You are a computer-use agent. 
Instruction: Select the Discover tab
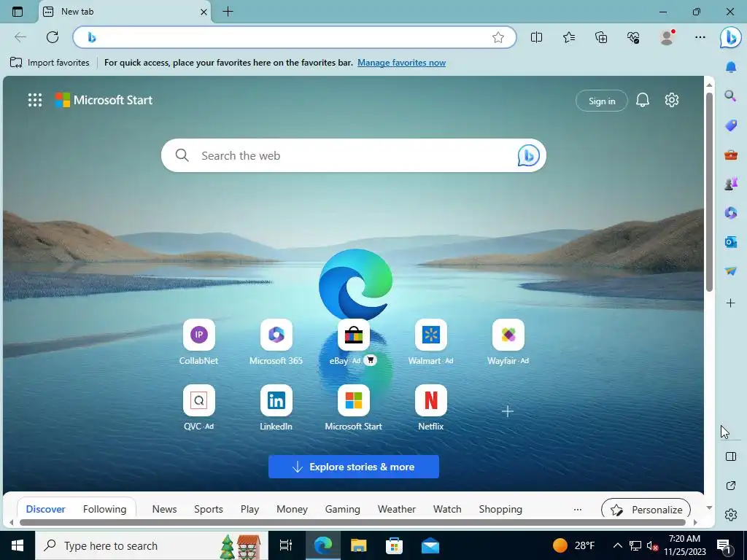[45, 509]
